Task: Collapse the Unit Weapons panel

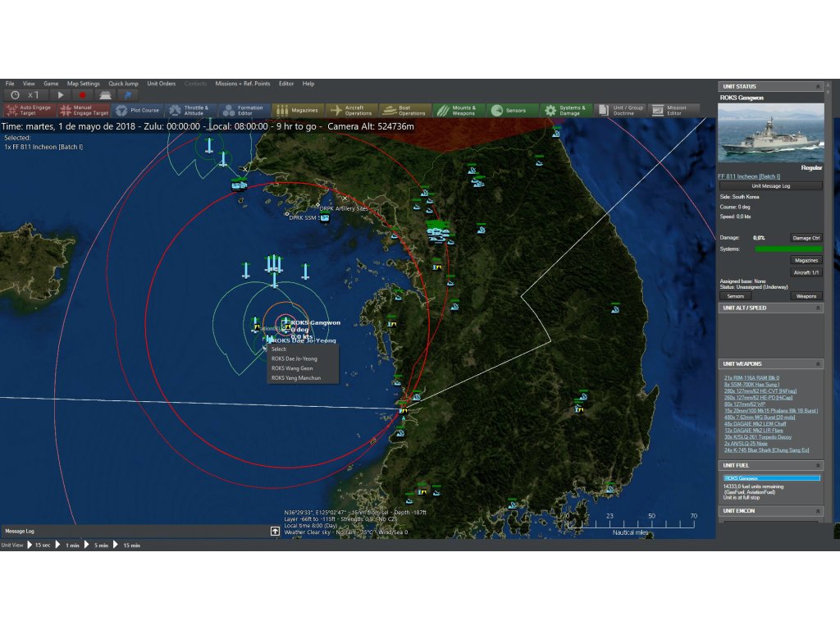Action: point(817,363)
